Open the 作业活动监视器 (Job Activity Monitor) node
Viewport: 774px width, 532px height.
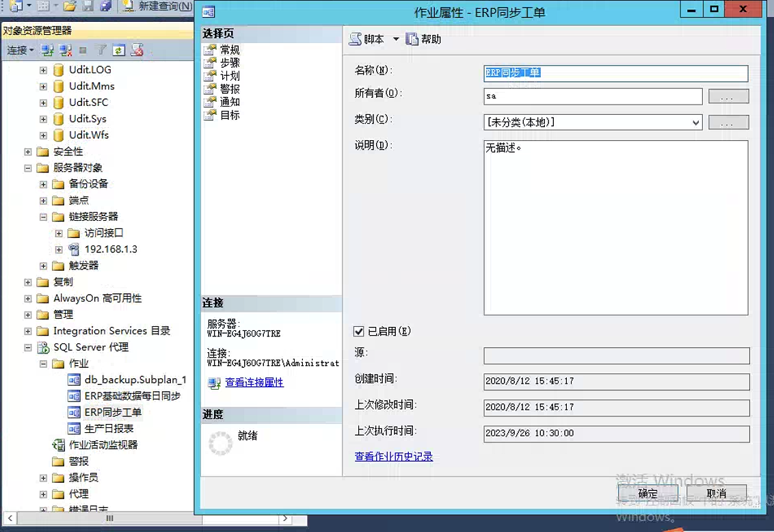click(103, 444)
